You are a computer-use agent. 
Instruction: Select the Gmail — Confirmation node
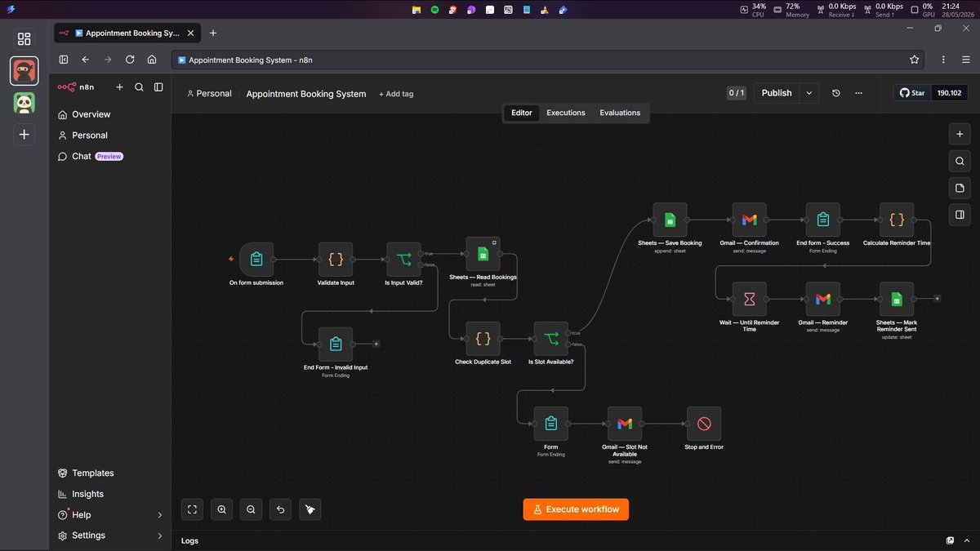coord(749,220)
